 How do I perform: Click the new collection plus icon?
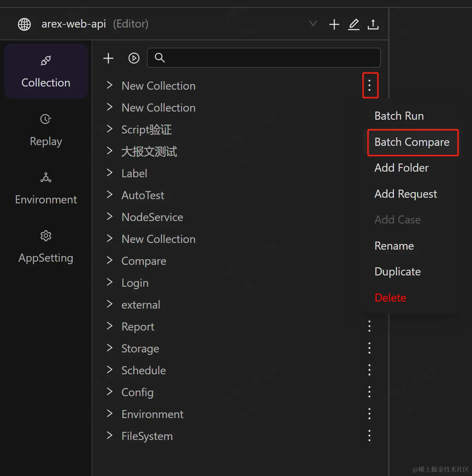coord(108,58)
